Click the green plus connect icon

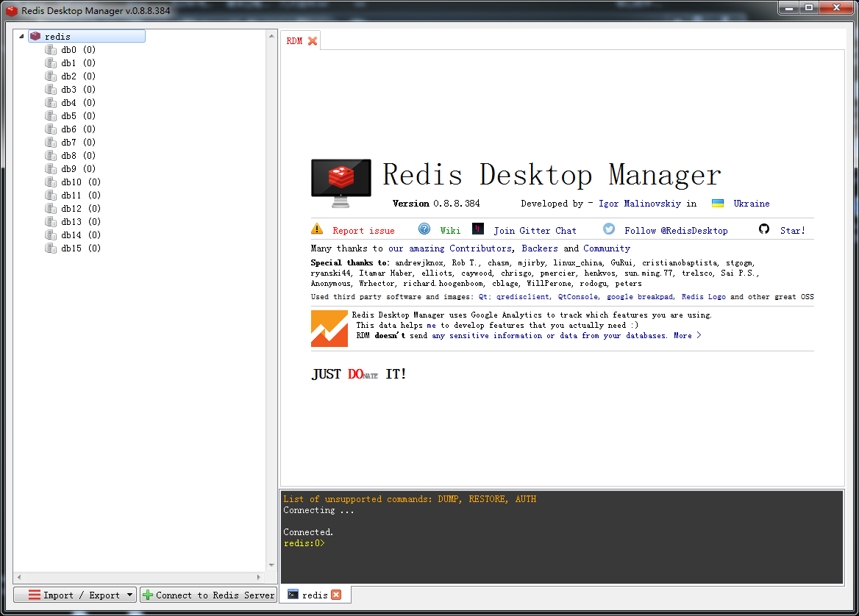(147, 595)
